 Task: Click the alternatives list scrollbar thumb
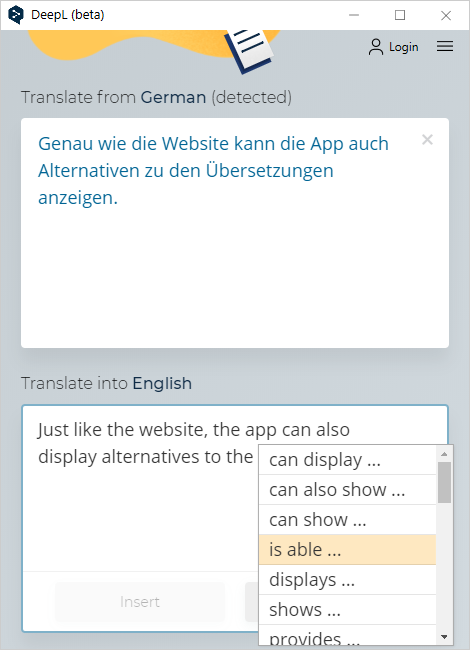(x=444, y=483)
